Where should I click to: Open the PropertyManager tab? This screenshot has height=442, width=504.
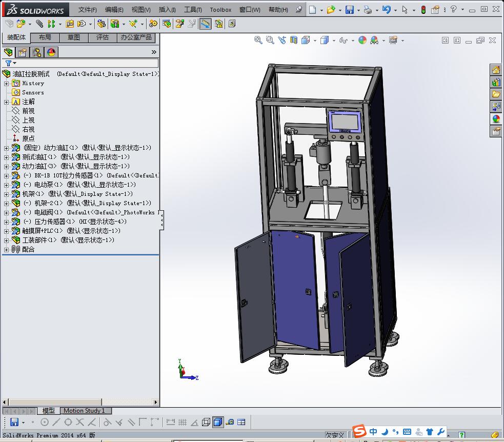[23, 52]
